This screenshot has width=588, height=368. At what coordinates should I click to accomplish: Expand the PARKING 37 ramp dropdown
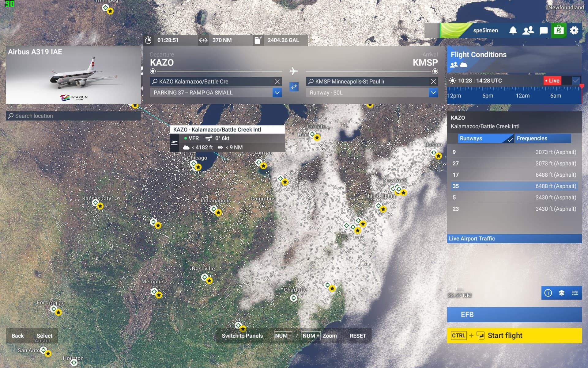(x=277, y=93)
